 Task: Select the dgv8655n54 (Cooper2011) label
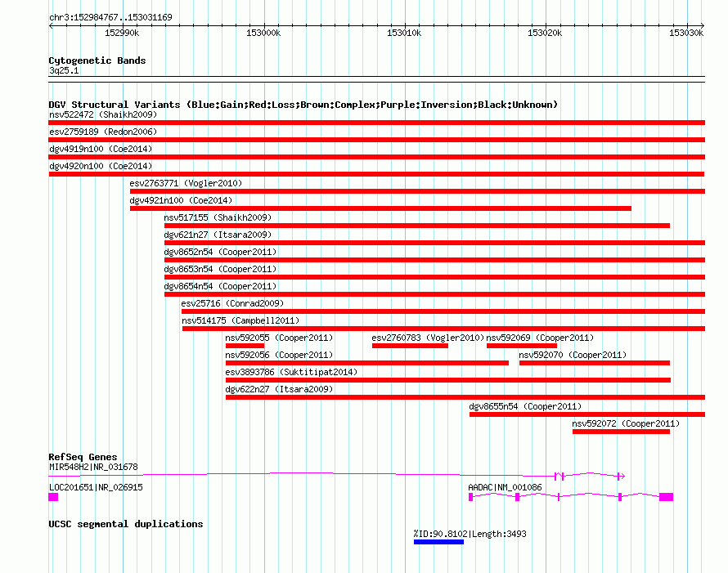point(525,406)
